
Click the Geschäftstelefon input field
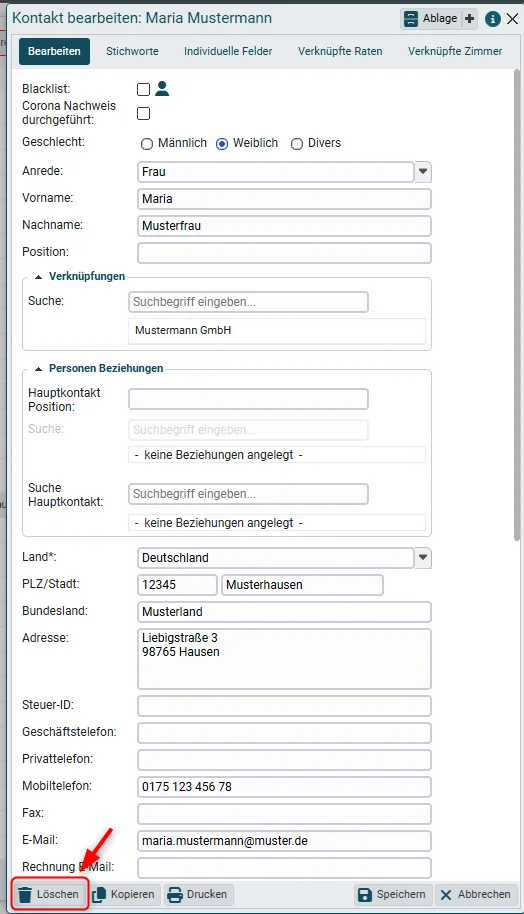(284, 733)
